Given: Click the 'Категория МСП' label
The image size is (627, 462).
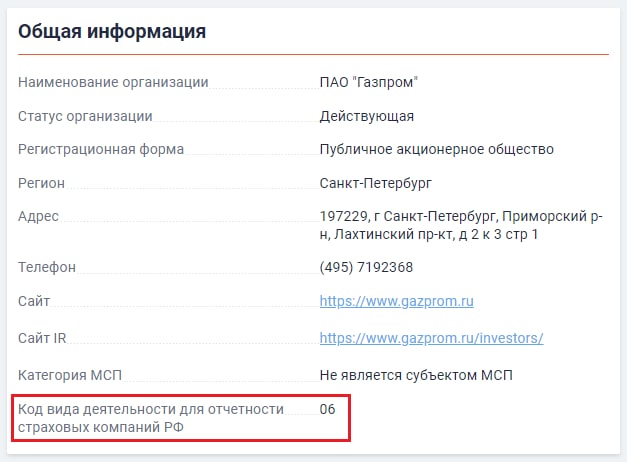Looking at the screenshot, I should pyautogui.click(x=70, y=376).
